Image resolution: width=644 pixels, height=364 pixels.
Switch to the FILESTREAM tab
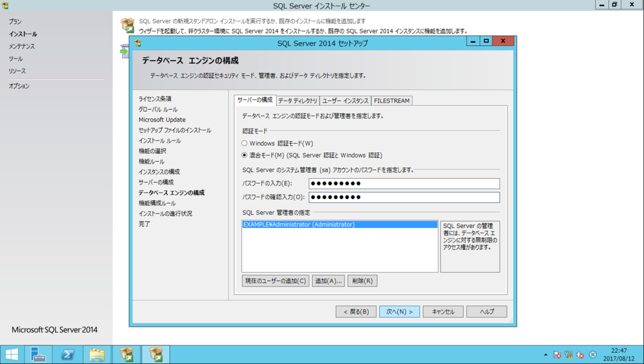point(392,100)
